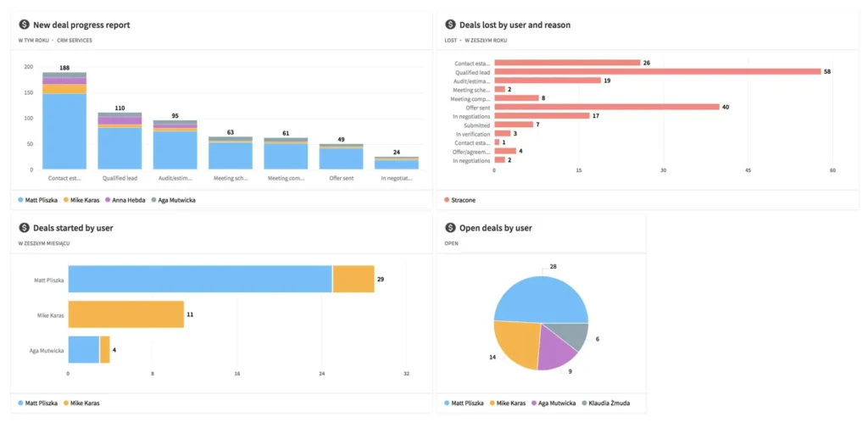Toggle Anna Hebda legend in progress report

125,200
